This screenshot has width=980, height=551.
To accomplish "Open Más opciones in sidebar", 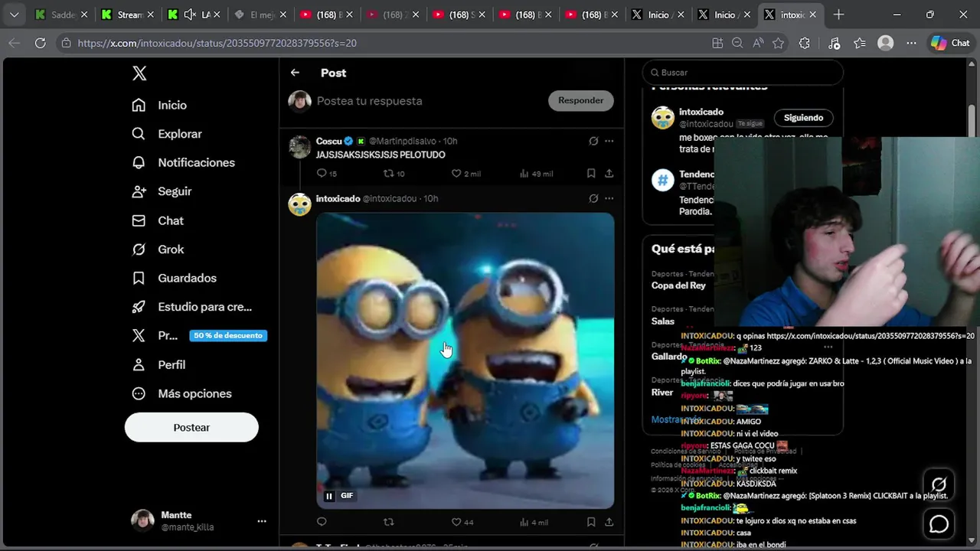I will click(181, 393).
